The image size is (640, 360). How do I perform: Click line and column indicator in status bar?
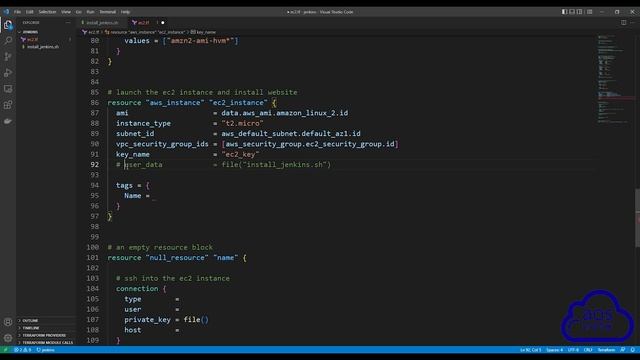[530, 350]
